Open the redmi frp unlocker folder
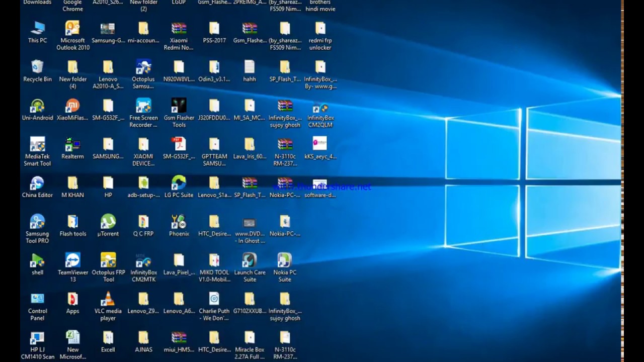 [x=320, y=35]
